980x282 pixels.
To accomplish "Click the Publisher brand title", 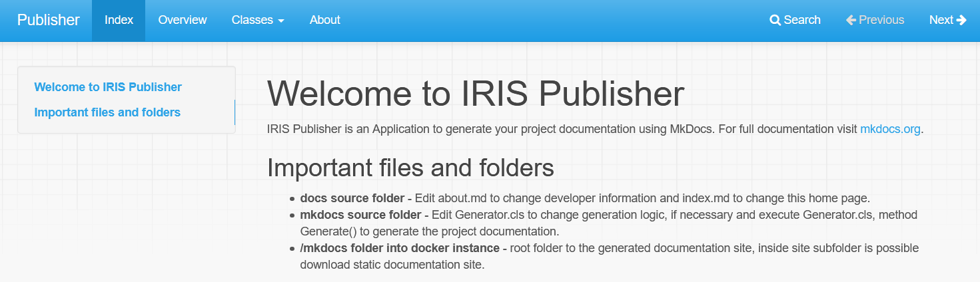I will tap(48, 20).
